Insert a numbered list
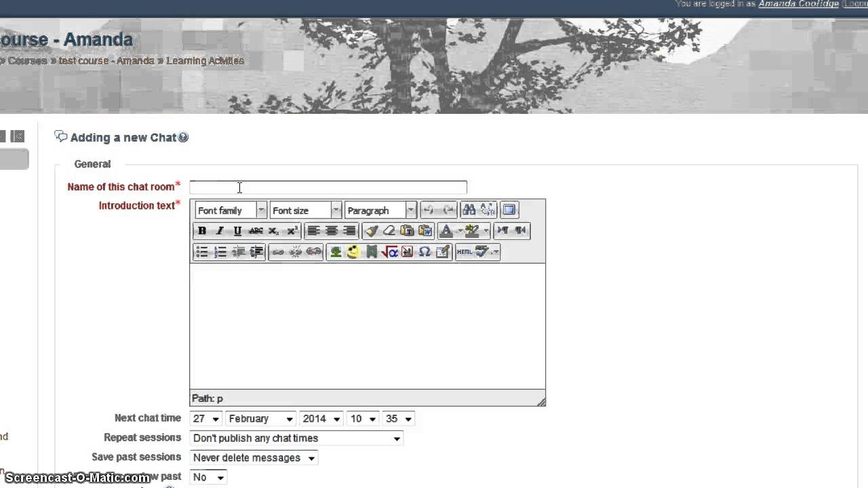868x488 pixels. 220,252
